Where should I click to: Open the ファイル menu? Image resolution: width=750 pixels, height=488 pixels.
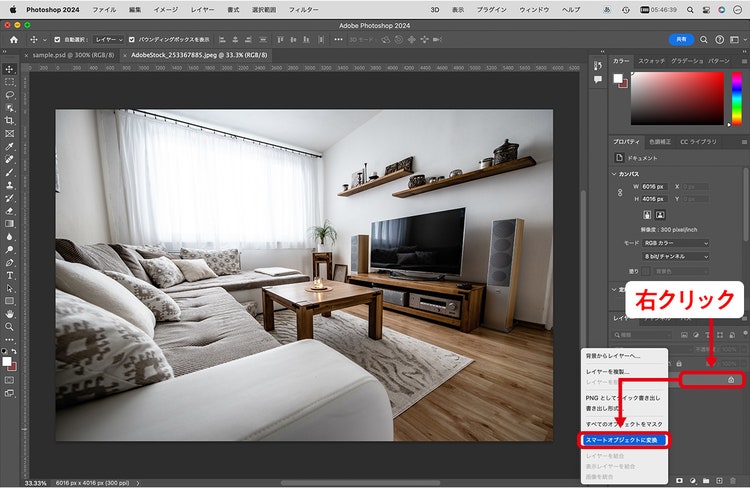pos(104,10)
